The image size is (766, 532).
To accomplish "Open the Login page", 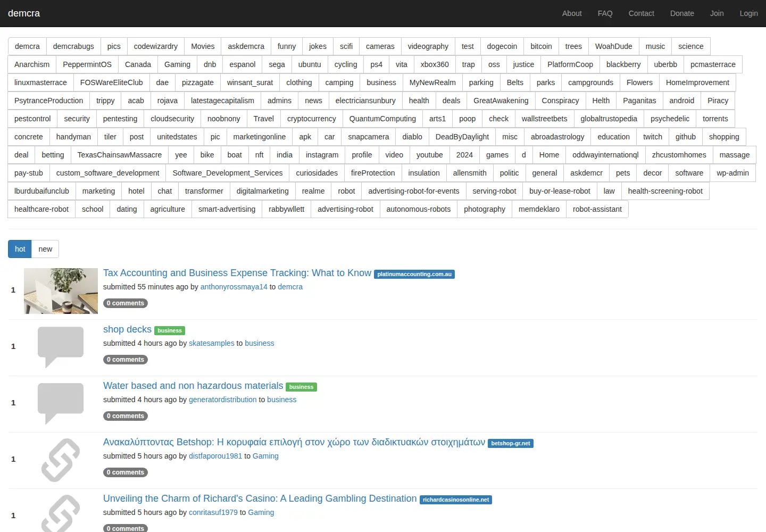I will point(748,13).
